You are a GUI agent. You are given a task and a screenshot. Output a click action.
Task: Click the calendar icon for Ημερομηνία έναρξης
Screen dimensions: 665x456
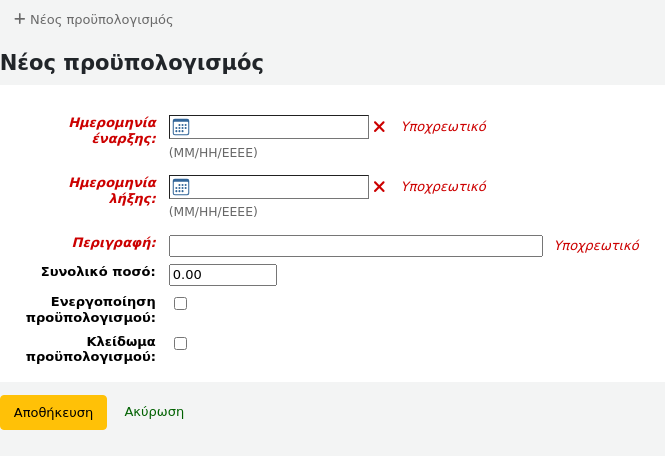[x=181, y=127]
